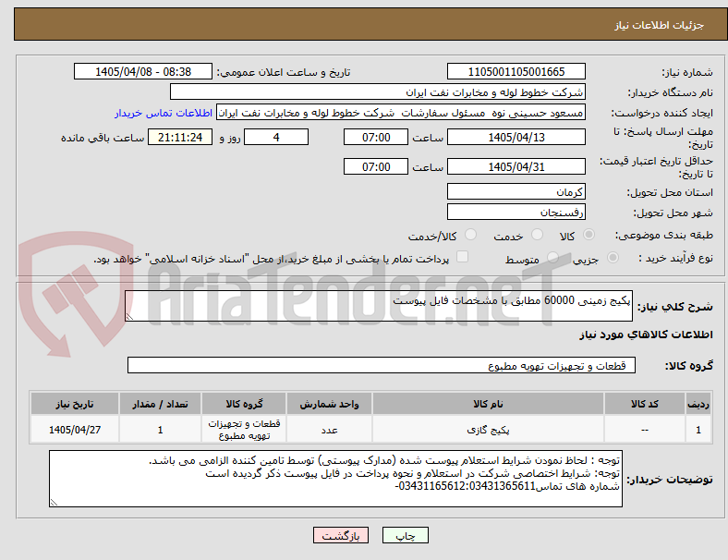Click the گروه کالا table column header

(244, 404)
